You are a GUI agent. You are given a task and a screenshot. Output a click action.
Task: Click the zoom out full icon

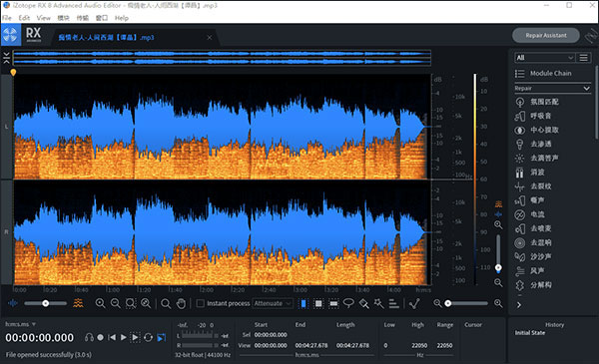pos(146,304)
